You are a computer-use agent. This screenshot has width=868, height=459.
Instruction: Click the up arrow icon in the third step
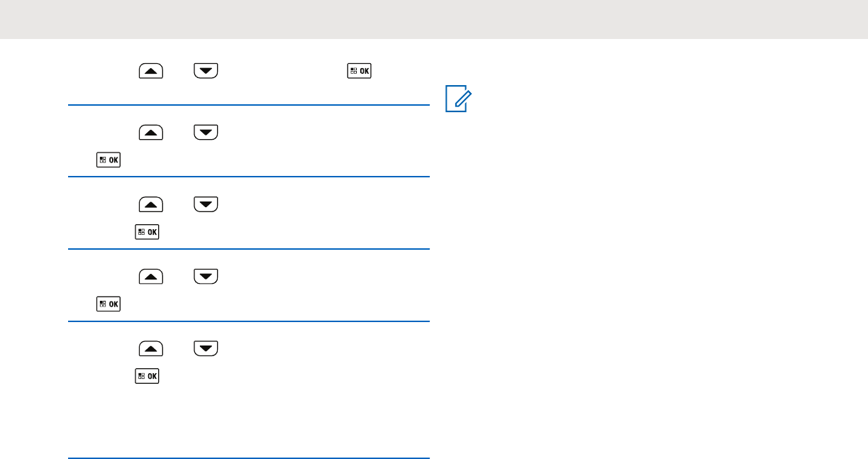pyautogui.click(x=152, y=205)
